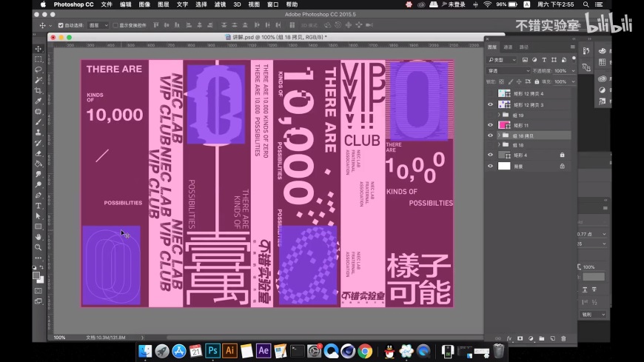Select the Clone Stamp tool
644x362 pixels.
38,133
